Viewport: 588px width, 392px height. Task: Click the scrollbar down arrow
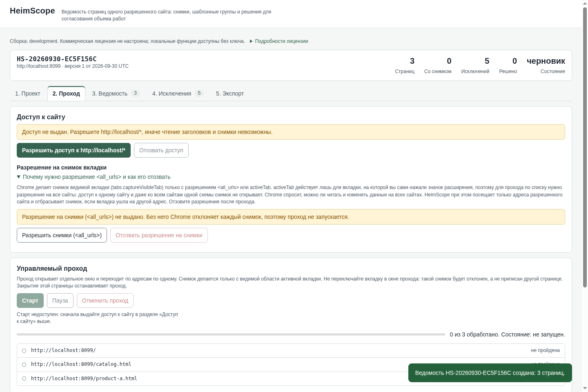(x=585, y=388)
